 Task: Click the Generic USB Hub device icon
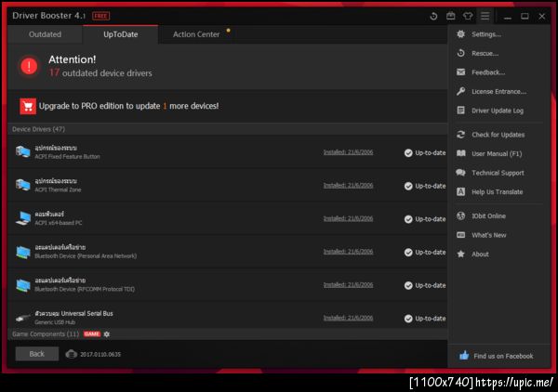23,318
